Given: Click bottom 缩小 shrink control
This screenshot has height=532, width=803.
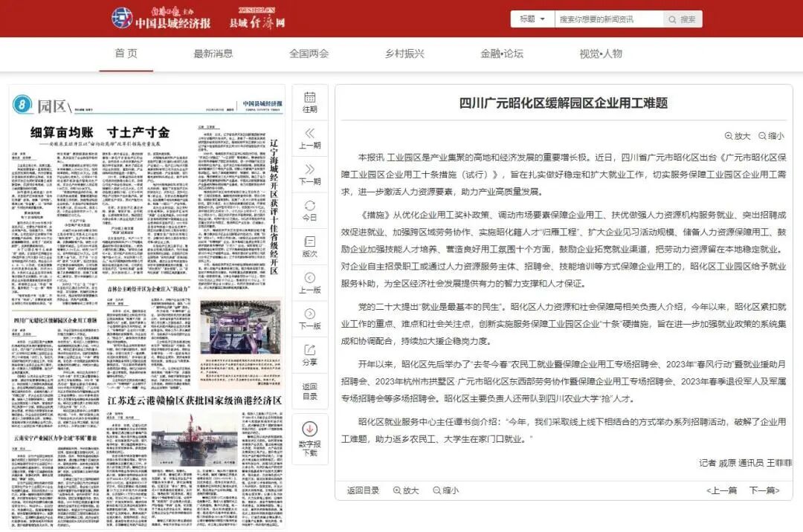Looking at the screenshot, I should tap(445, 490).
